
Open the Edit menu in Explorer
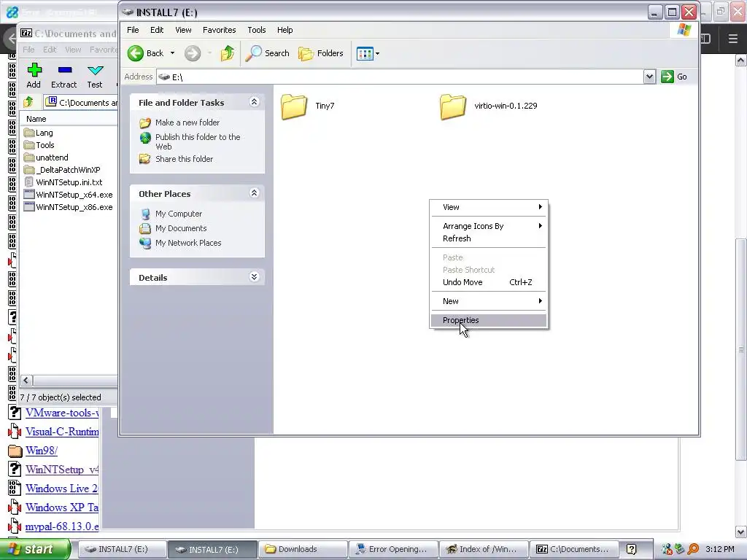157,30
